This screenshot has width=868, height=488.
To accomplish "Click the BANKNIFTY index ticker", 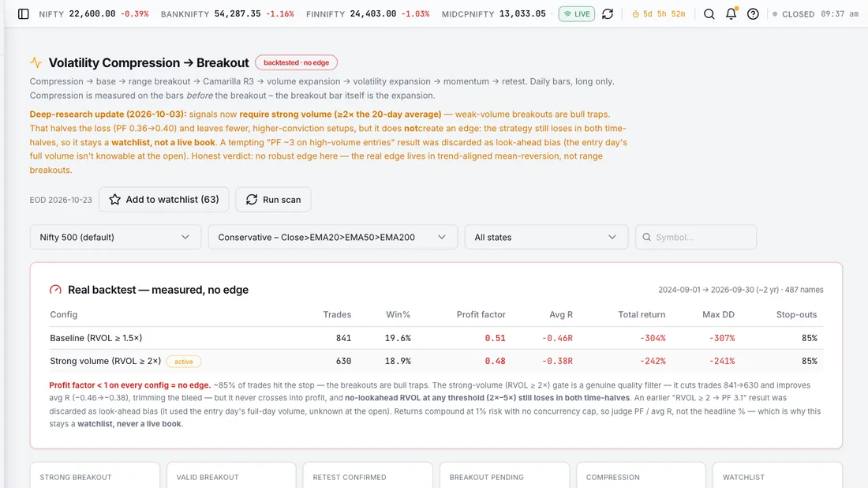I will pyautogui.click(x=227, y=14).
